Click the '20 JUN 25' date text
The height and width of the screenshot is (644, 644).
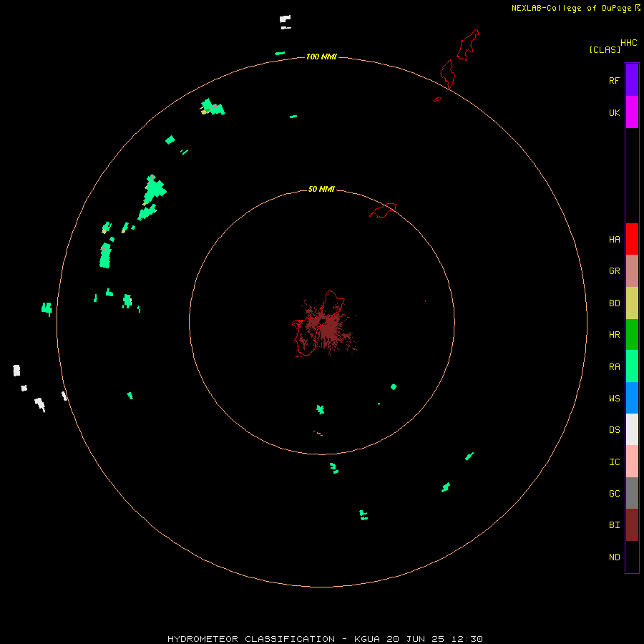click(416, 639)
